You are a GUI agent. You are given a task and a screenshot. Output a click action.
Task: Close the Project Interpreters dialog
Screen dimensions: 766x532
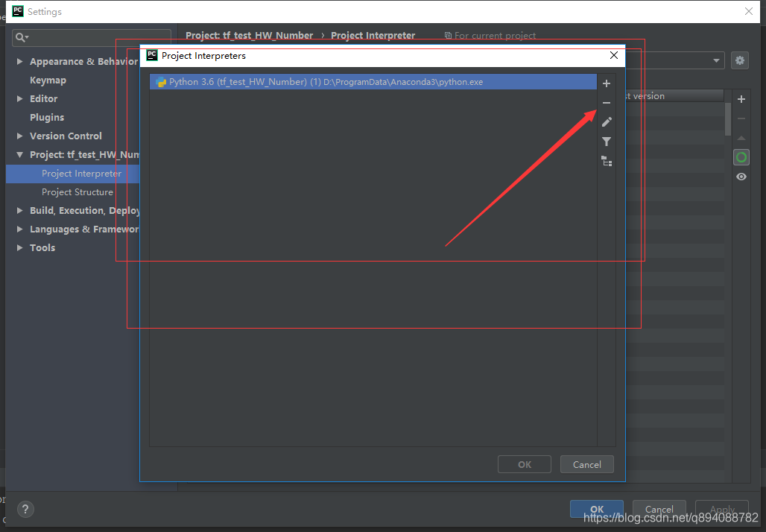pos(613,56)
